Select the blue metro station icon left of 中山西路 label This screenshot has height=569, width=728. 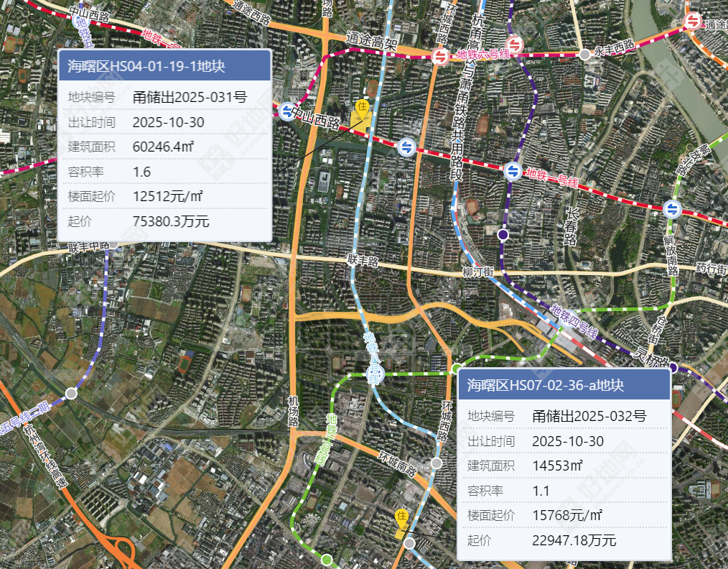point(286,111)
